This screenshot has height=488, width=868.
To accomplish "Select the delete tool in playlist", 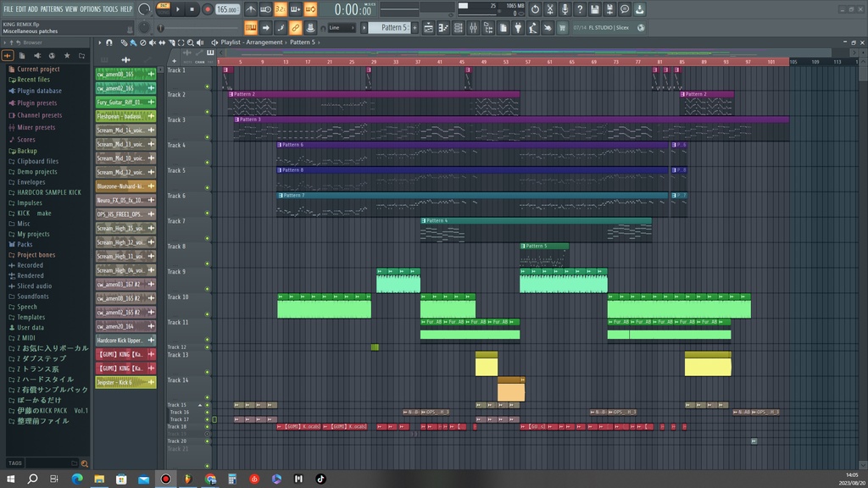I will tap(142, 42).
